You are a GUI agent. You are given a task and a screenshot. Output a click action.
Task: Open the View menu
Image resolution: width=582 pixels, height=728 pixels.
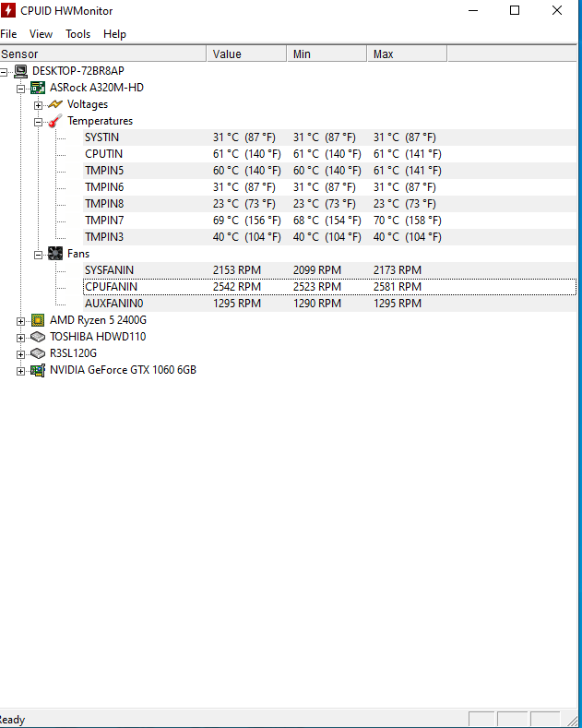(41, 34)
